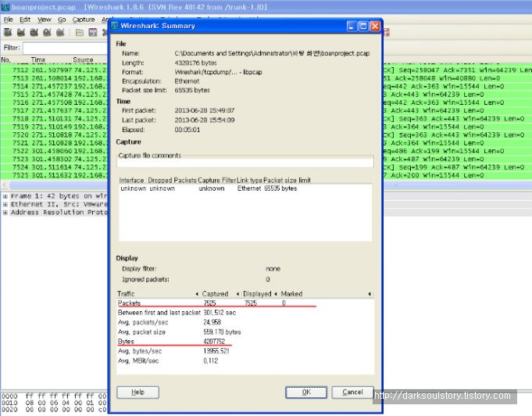This screenshot has width=532, height=416.
Task: Close the Wireshark Summary dialog
Action: pos(375,26)
